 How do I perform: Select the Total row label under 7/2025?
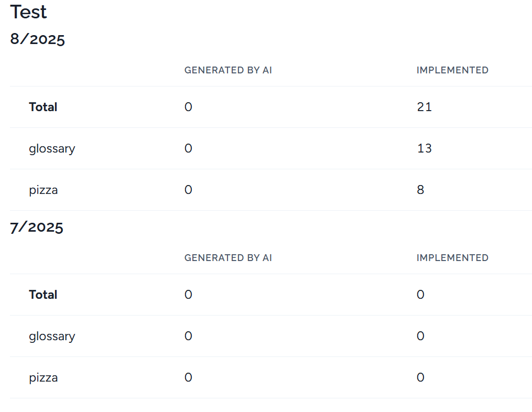[x=43, y=295]
